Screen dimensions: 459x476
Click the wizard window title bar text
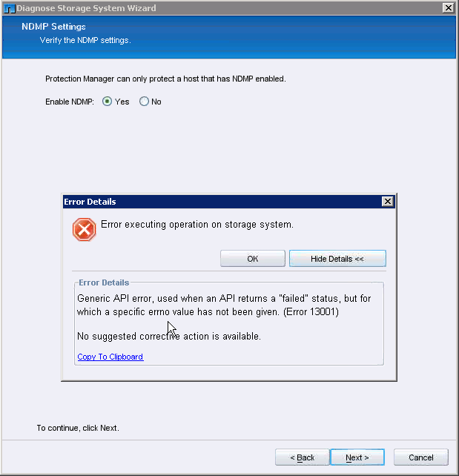point(86,7)
